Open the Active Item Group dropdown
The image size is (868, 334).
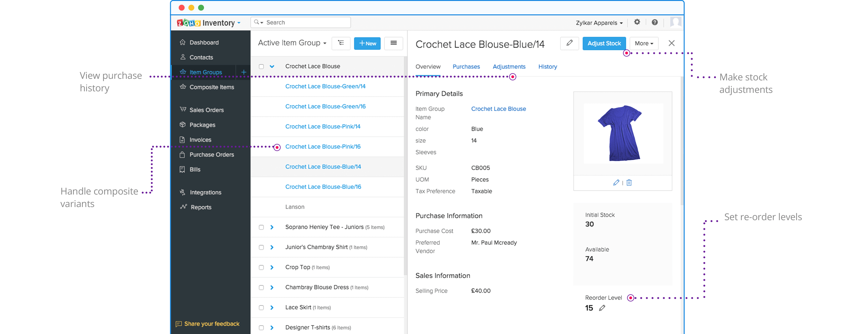point(292,43)
